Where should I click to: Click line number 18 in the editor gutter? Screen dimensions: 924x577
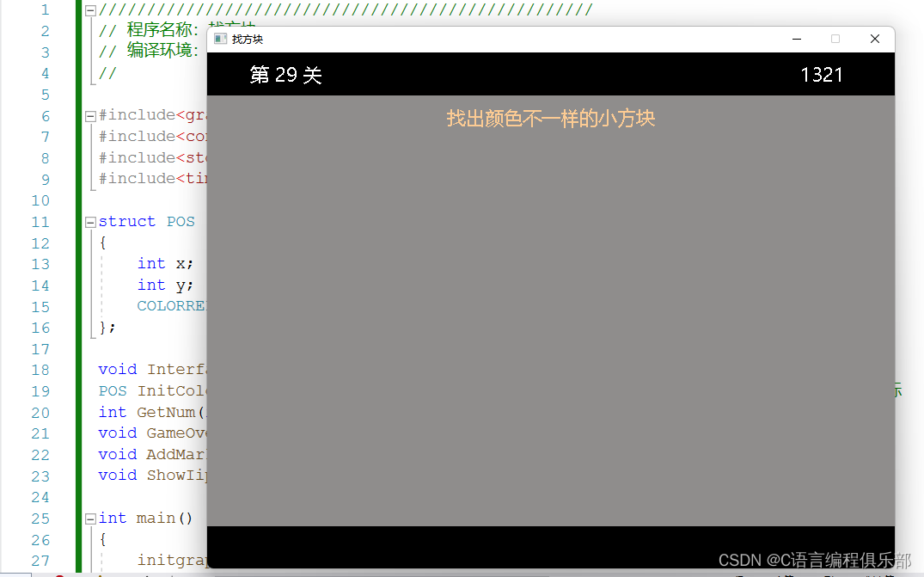[x=40, y=370]
